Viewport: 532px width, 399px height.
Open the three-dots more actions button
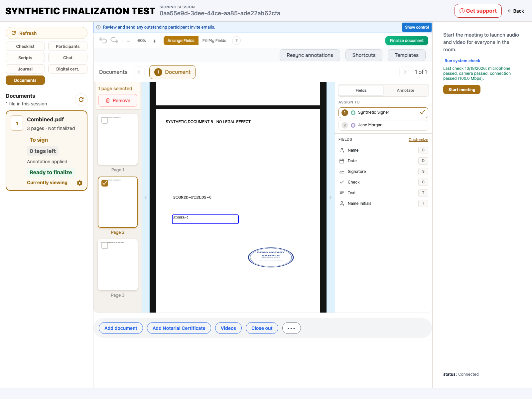(x=291, y=328)
